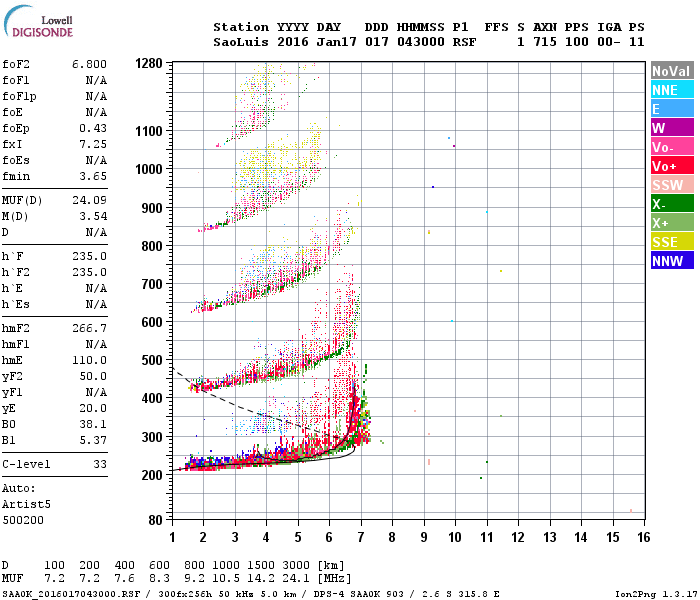Image resolution: width=700 pixels, height=600 pixels.
Task: Click the SSE yellow legend swatch
Action: (x=672, y=242)
